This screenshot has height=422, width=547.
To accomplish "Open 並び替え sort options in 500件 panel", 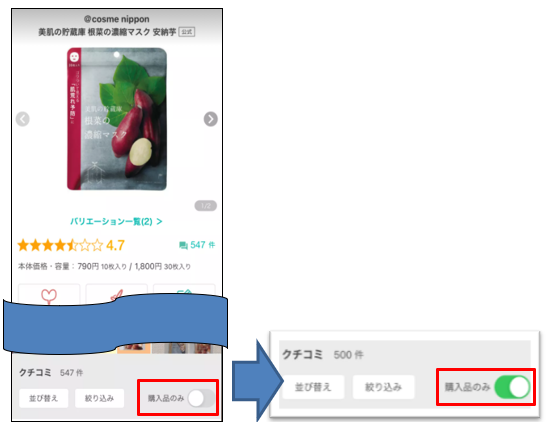I will [313, 387].
